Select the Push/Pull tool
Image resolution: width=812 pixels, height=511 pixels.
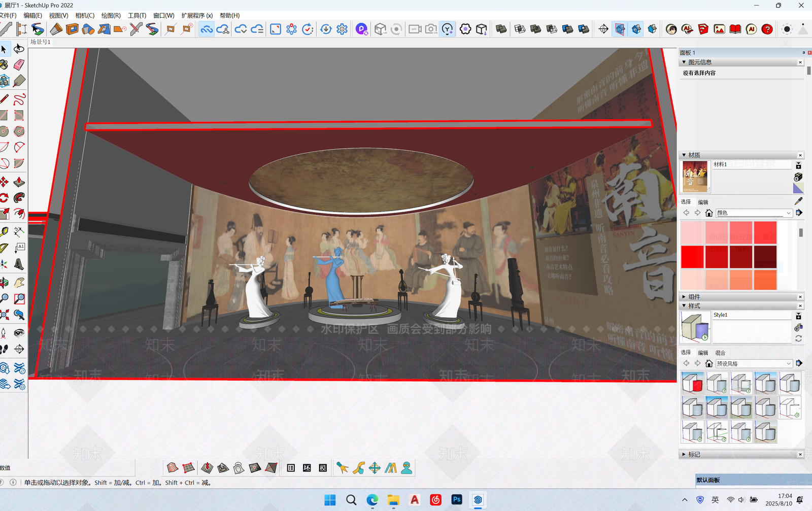tap(19, 182)
